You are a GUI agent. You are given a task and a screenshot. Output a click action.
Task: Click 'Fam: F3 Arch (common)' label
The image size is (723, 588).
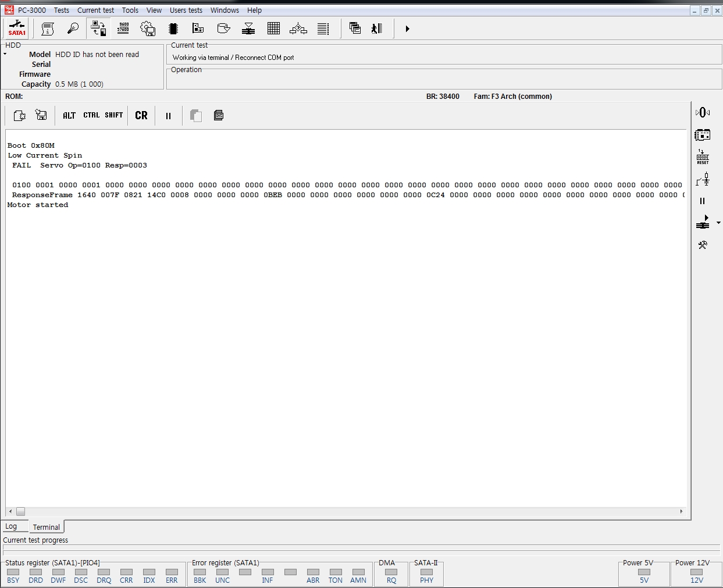[513, 97]
